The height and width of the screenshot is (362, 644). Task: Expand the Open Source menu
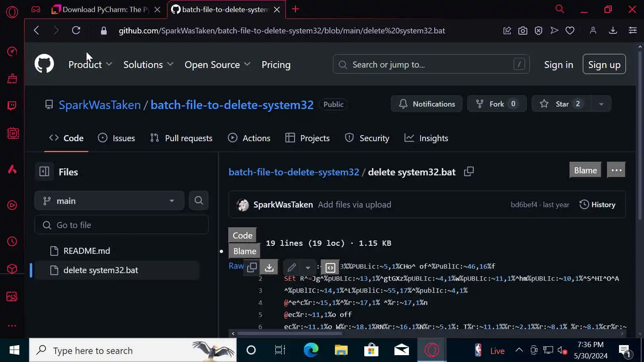(x=217, y=65)
